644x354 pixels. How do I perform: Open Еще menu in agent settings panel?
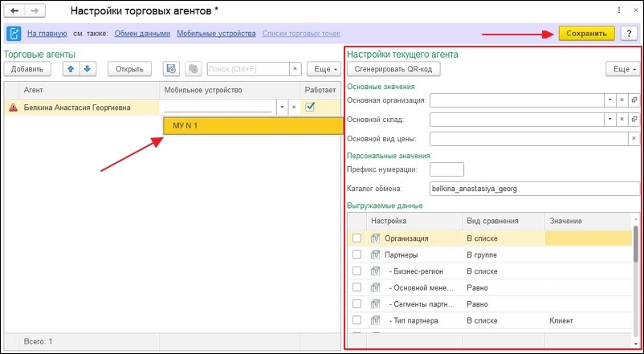tap(621, 69)
